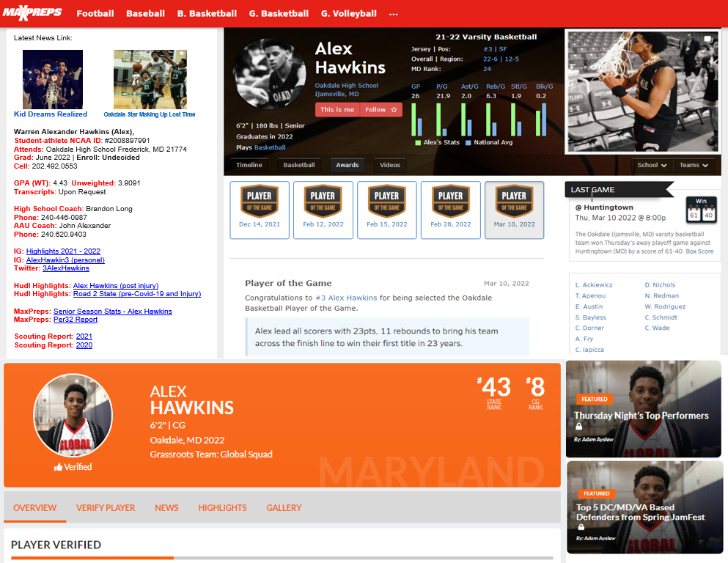728x563 pixels.
Task: Open the Box Score link
Action: coord(699,251)
